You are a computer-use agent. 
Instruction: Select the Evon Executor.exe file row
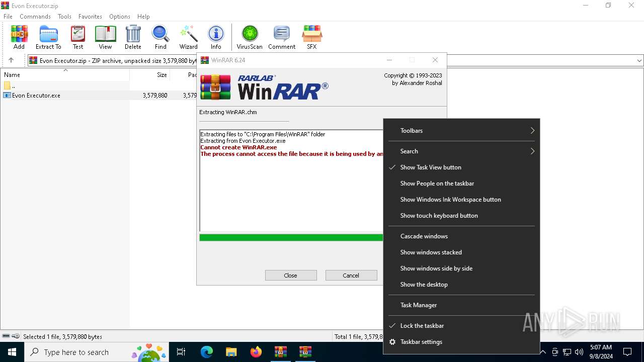point(99,95)
